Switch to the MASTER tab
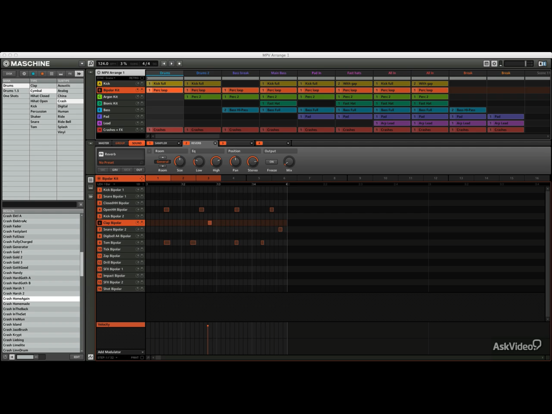This screenshot has height=414, width=552. 104,143
